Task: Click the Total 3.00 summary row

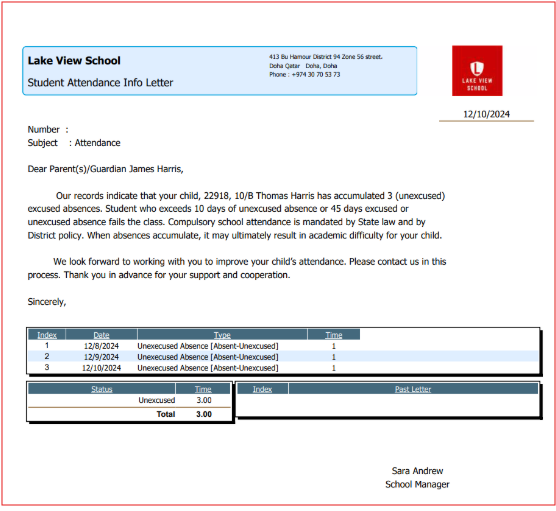Action: [x=129, y=414]
